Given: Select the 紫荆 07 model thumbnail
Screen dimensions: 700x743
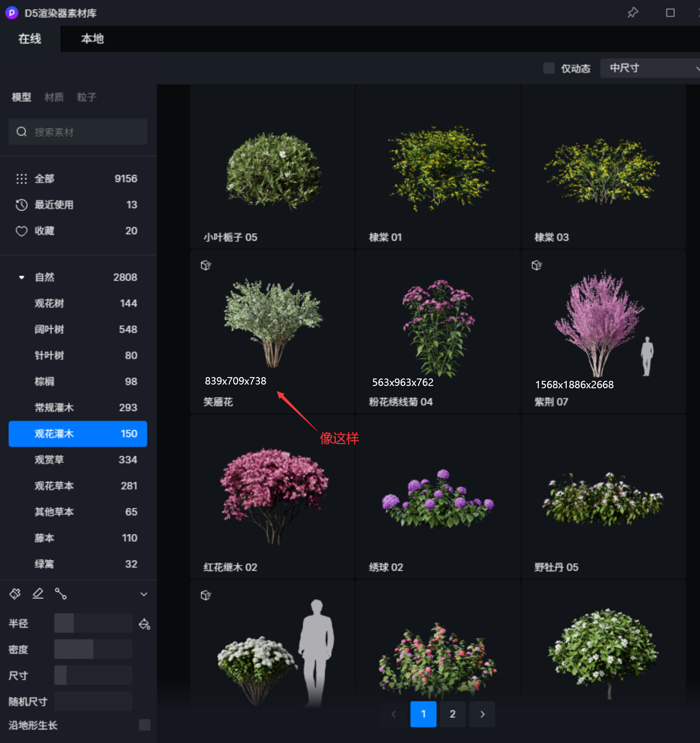Looking at the screenshot, I should pyautogui.click(x=603, y=331).
